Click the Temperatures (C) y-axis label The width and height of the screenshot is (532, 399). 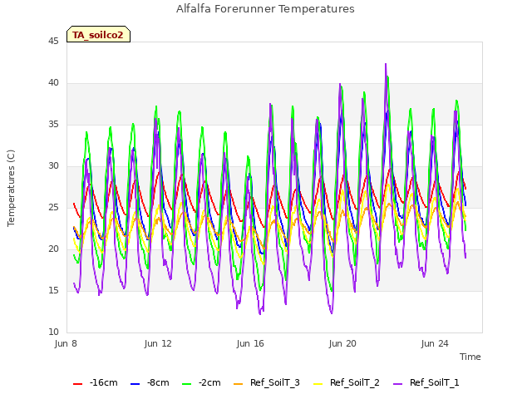coord(11,188)
